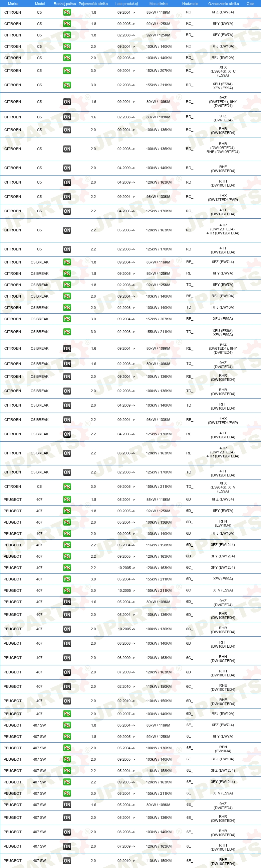Click diesel ON icon in C5 98kW/133KM RC_ row
The height and width of the screenshot is (868, 261).
click(67, 197)
